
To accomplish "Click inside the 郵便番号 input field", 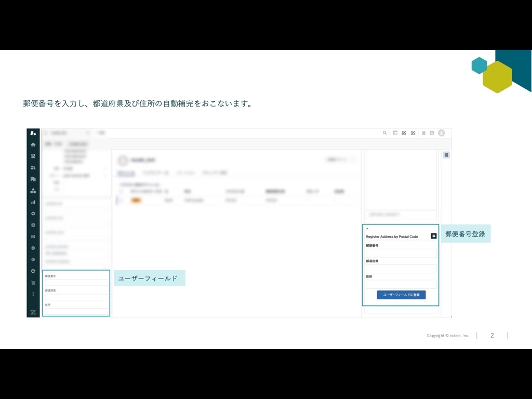I will click(401, 252).
